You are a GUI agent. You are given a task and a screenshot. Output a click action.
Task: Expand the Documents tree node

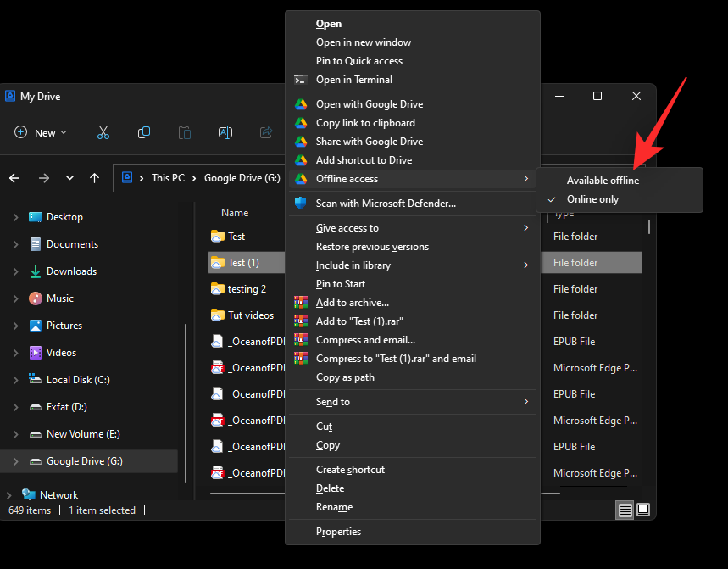(15, 244)
